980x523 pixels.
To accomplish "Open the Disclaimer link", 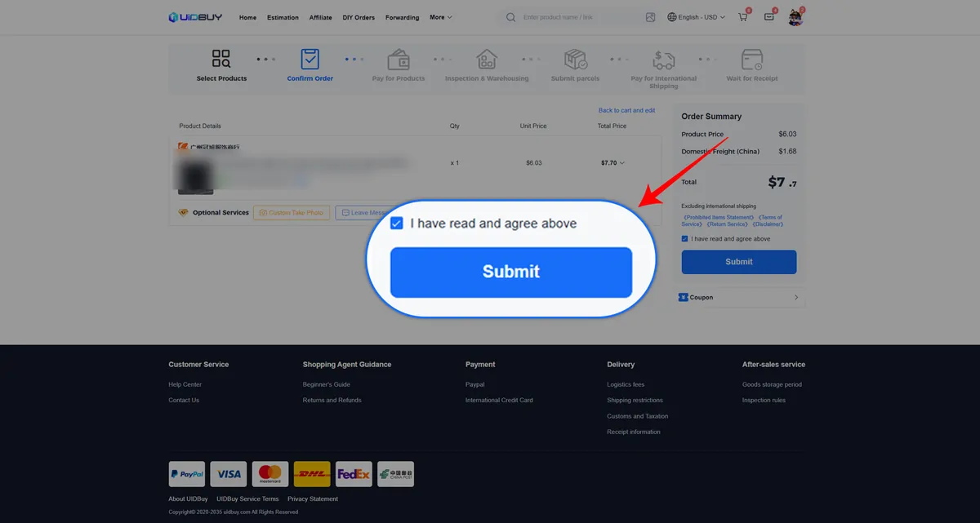I will coord(768,224).
